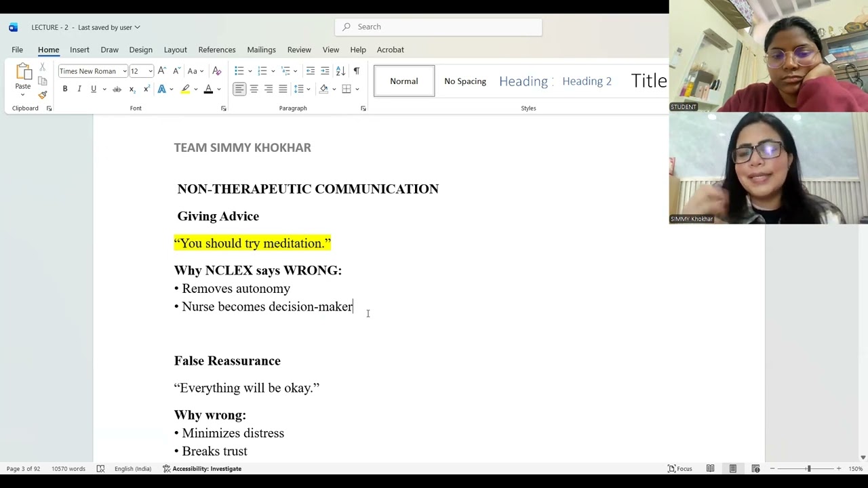The image size is (868, 488).
Task: Click the Increase Indent icon
Action: (x=325, y=70)
